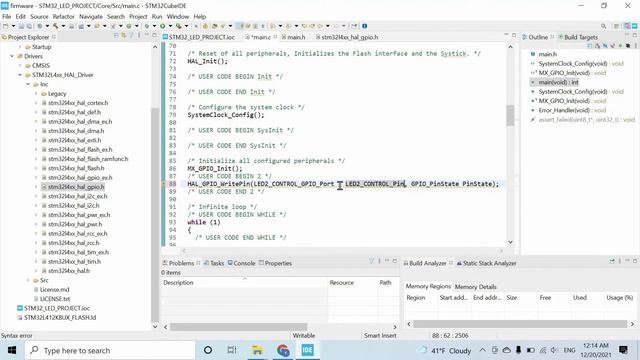Expand the CMSIS folder
The height and width of the screenshot is (360, 640).
[20, 66]
